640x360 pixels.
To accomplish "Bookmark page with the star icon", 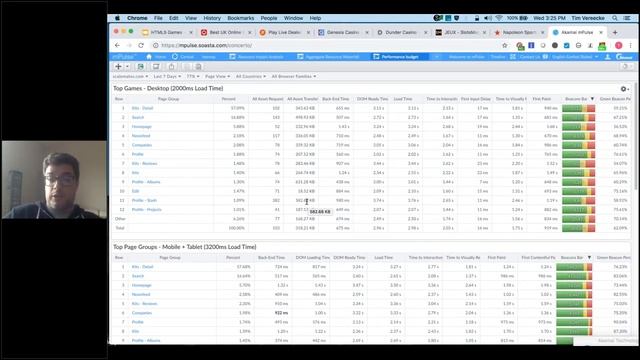I will [x=505, y=45].
